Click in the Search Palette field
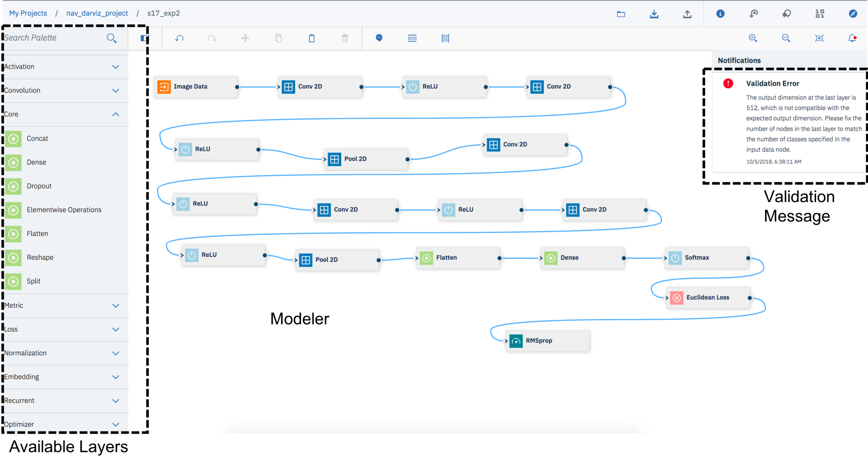 54,38
